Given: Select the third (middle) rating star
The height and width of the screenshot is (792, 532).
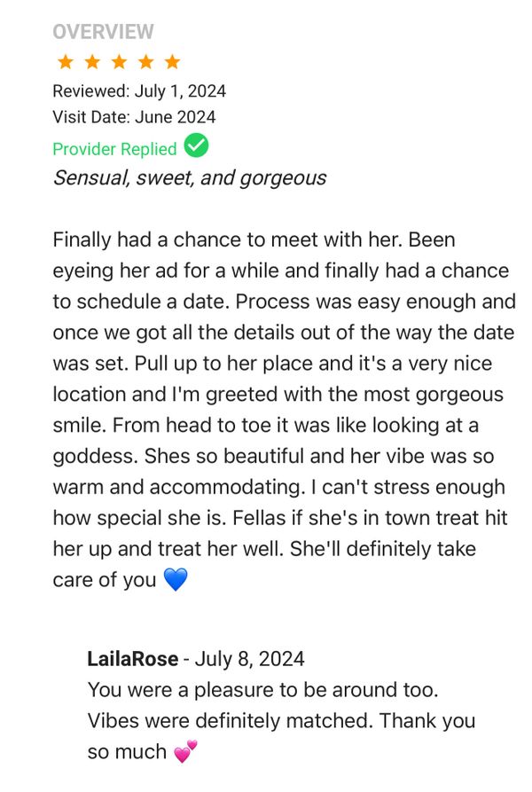Looking at the screenshot, I should pos(119,62).
